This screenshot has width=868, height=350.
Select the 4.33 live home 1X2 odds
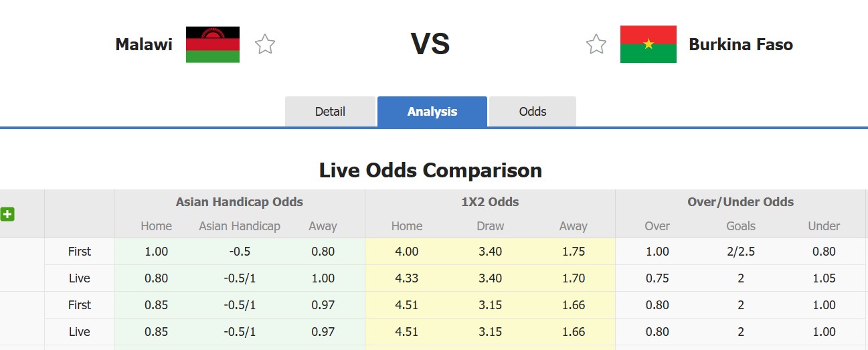click(407, 278)
